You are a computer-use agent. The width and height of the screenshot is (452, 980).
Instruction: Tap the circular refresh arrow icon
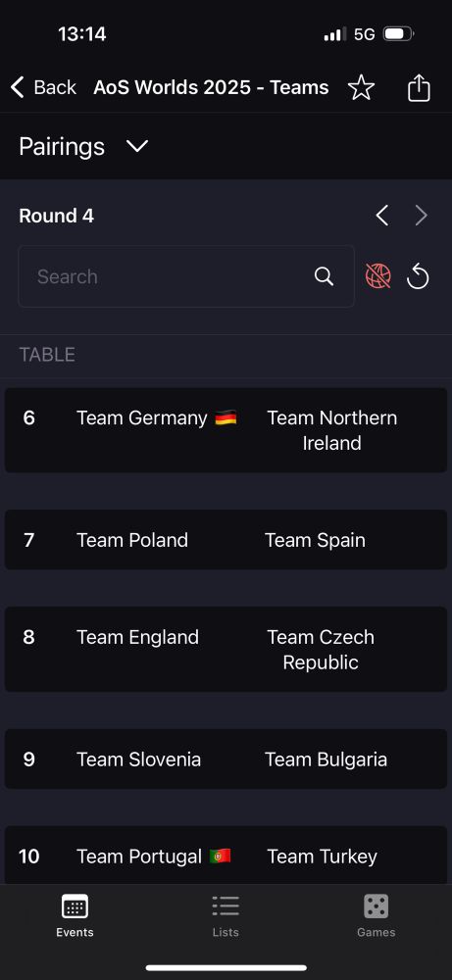coord(418,276)
